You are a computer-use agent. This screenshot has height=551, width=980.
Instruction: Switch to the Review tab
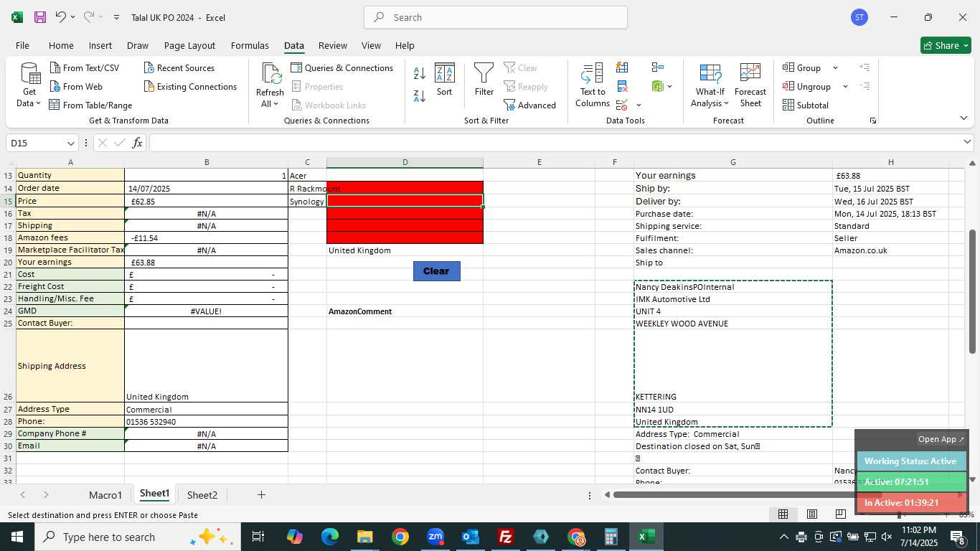point(333,45)
